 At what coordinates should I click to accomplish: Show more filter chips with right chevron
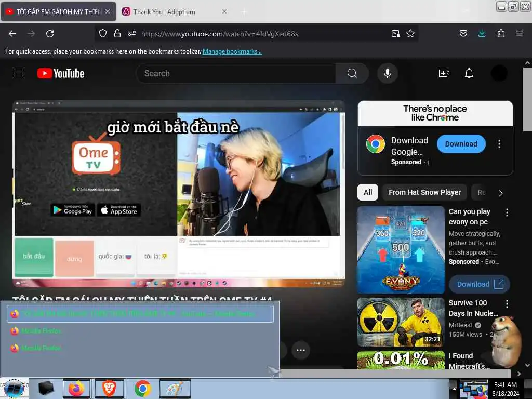[x=501, y=193]
